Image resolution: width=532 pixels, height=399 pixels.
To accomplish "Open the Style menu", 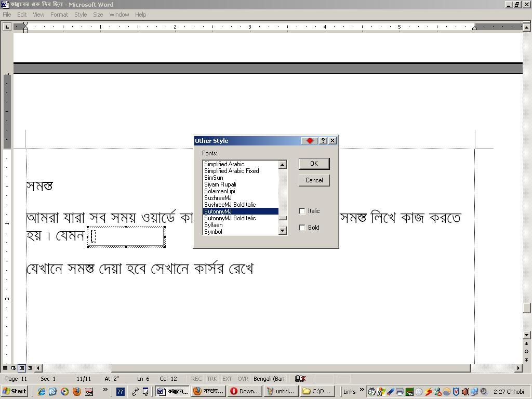I will 80,15.
